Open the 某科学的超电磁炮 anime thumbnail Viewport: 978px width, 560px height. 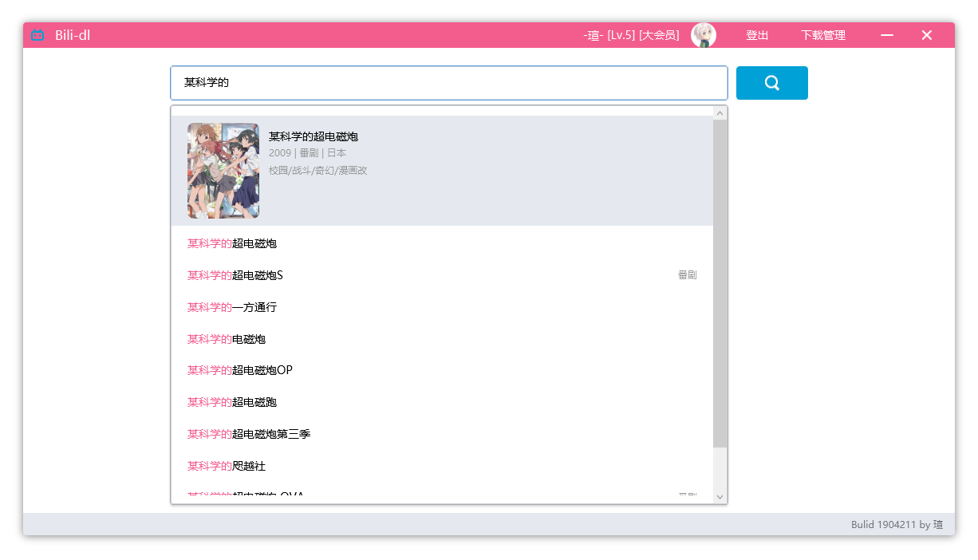[x=223, y=171]
